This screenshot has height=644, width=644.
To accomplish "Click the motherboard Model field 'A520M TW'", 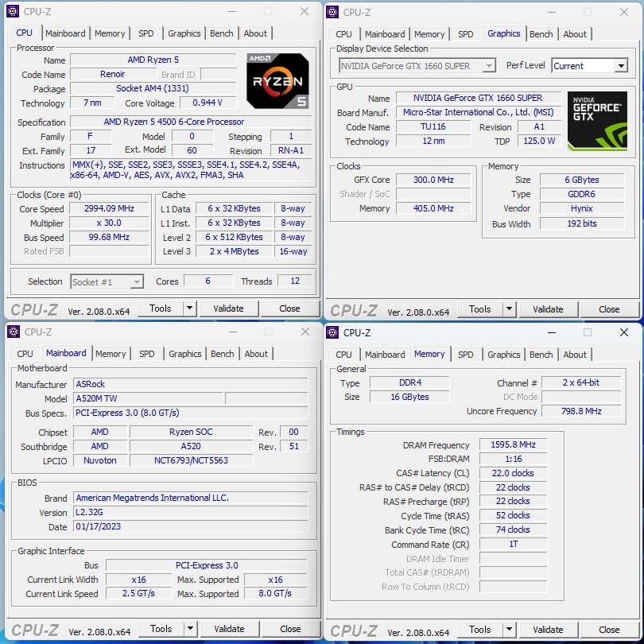I will (x=148, y=398).
